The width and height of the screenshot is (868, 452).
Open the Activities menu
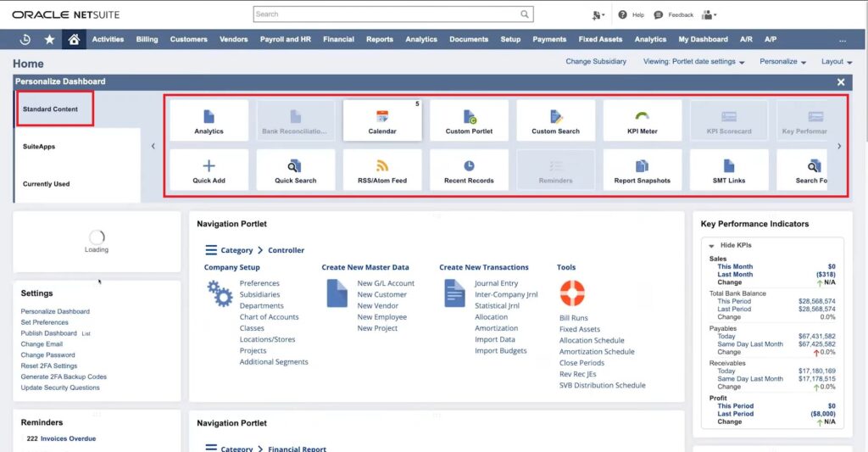click(108, 39)
